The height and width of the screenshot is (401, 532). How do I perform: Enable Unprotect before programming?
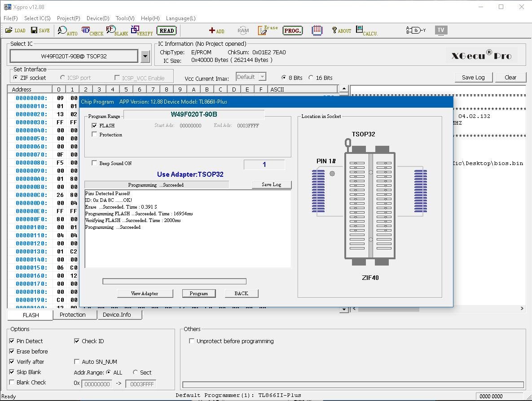tap(192, 341)
